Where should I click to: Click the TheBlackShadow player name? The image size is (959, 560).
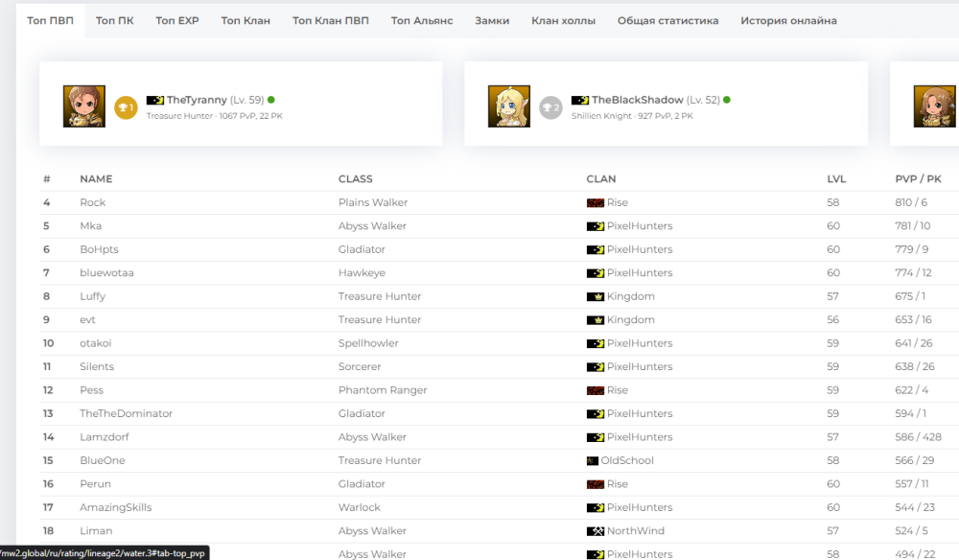click(637, 100)
